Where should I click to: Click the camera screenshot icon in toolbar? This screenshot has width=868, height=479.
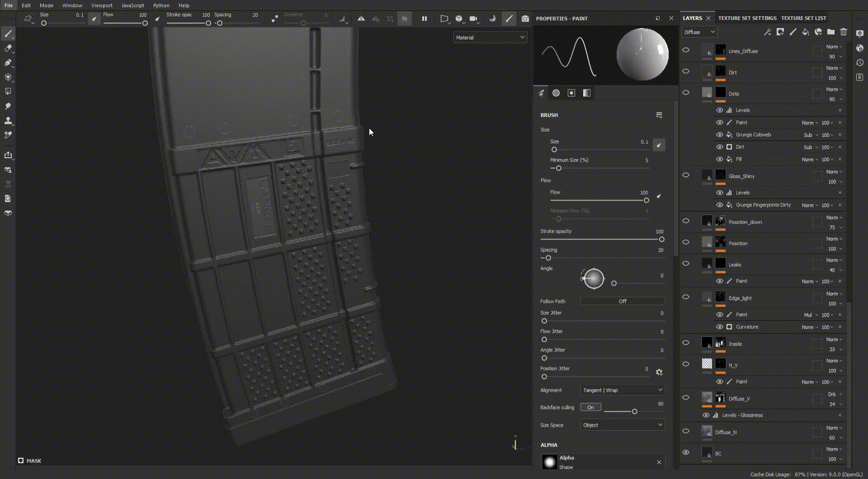[525, 19]
